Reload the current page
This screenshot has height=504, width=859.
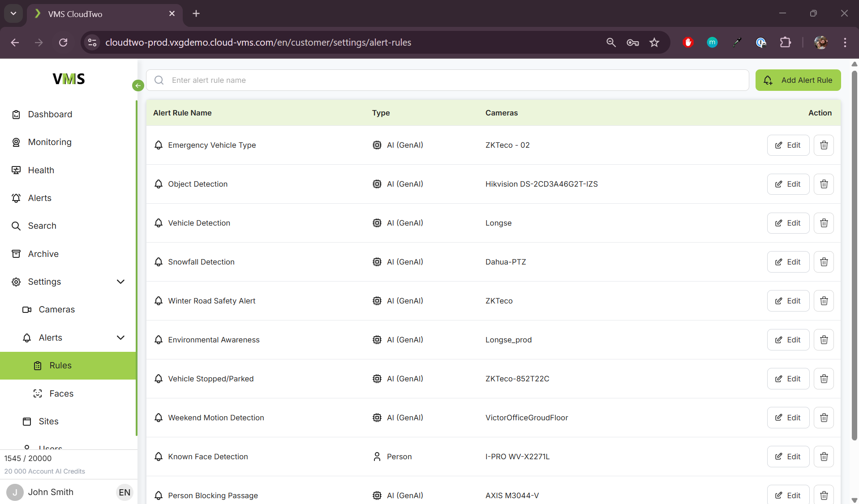[x=63, y=43]
